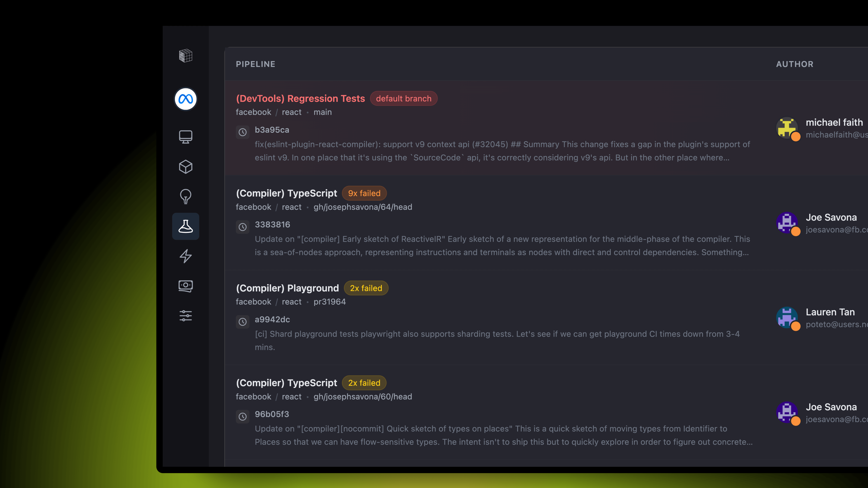The image size is (868, 488).
Task: Open the Meta organization avatar
Action: tap(185, 99)
